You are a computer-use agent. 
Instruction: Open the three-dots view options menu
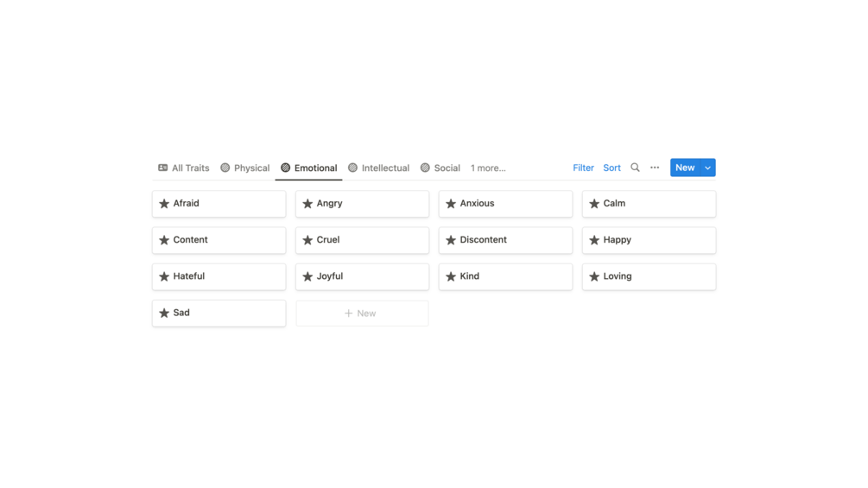coord(655,168)
